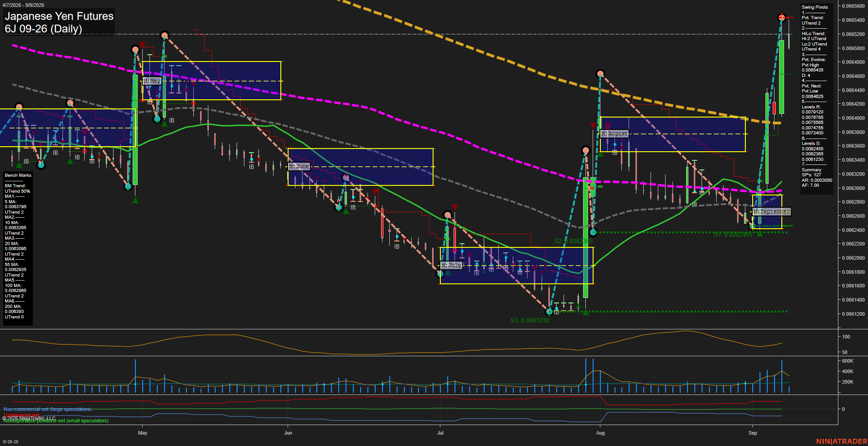Click the 6J 09-26 instrument label at bottom-left
868x446 pixels.
point(10,442)
